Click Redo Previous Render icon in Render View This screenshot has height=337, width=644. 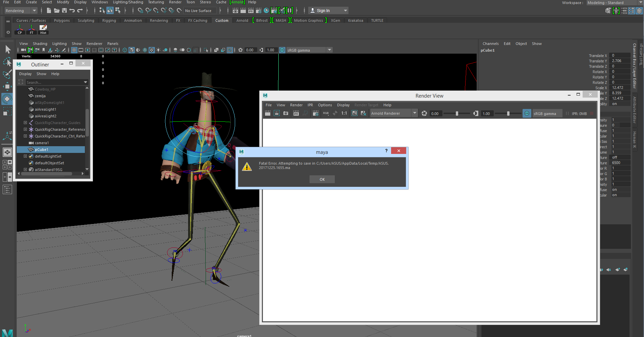pyautogui.click(x=268, y=113)
